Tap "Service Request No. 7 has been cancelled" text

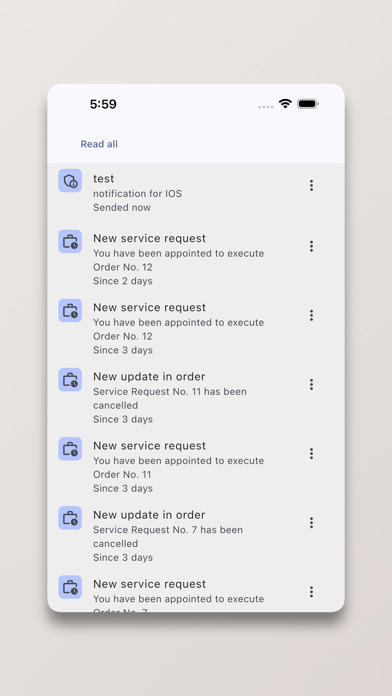168,537
